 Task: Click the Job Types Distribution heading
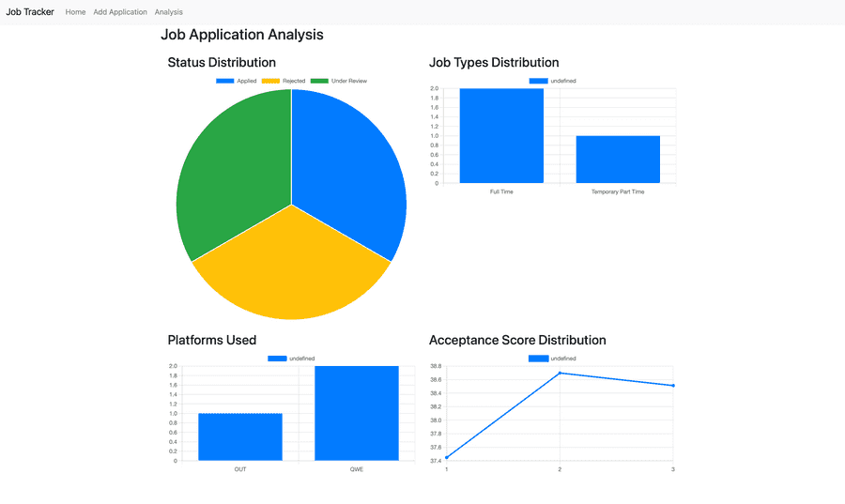(494, 63)
